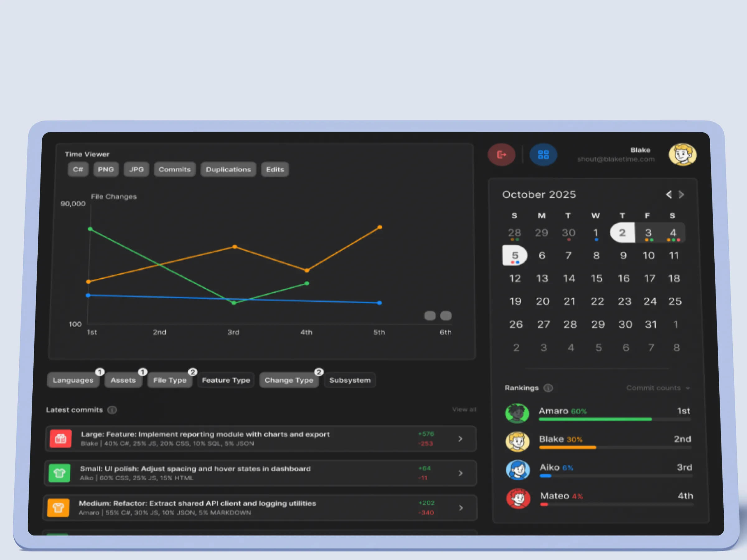Screen dimensions: 747x560
Task: Open the Subsystem filter tab
Action: tap(350, 380)
